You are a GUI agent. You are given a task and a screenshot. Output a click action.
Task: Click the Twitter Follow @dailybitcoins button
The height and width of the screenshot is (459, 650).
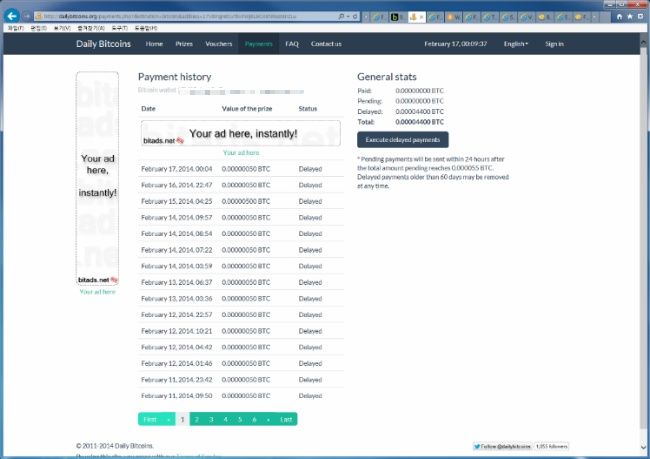point(502,447)
